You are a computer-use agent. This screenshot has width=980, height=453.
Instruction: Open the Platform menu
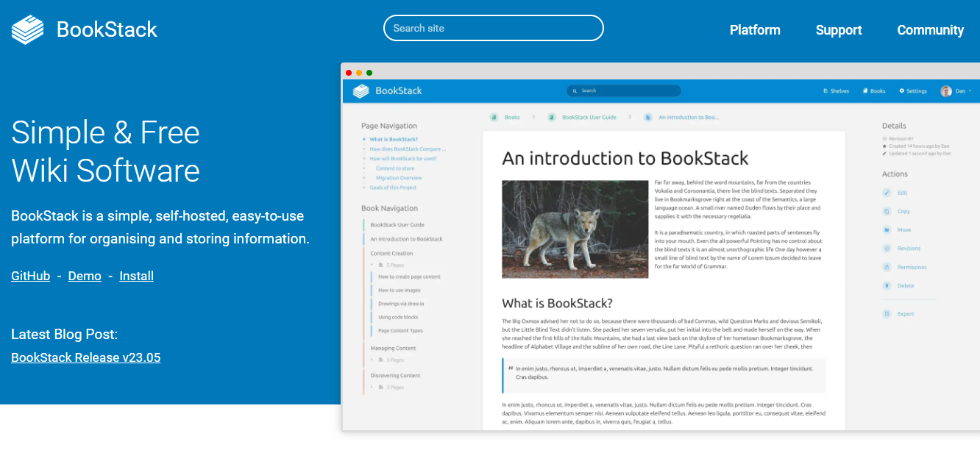(755, 30)
